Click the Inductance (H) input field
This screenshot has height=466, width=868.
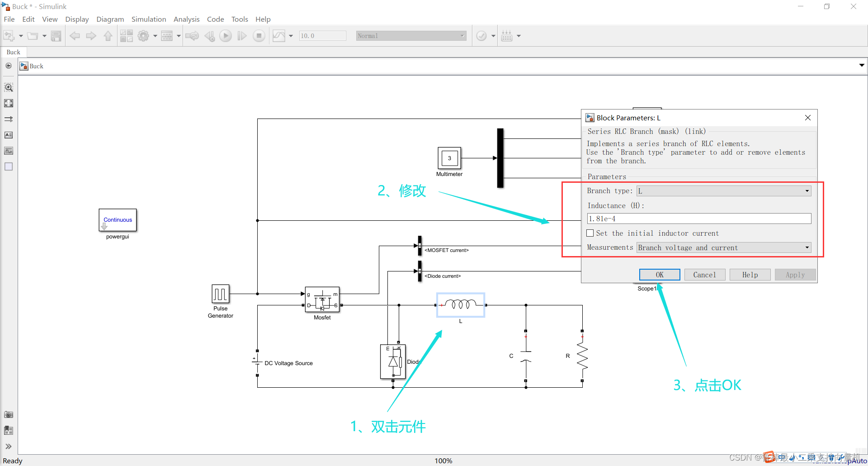point(699,219)
